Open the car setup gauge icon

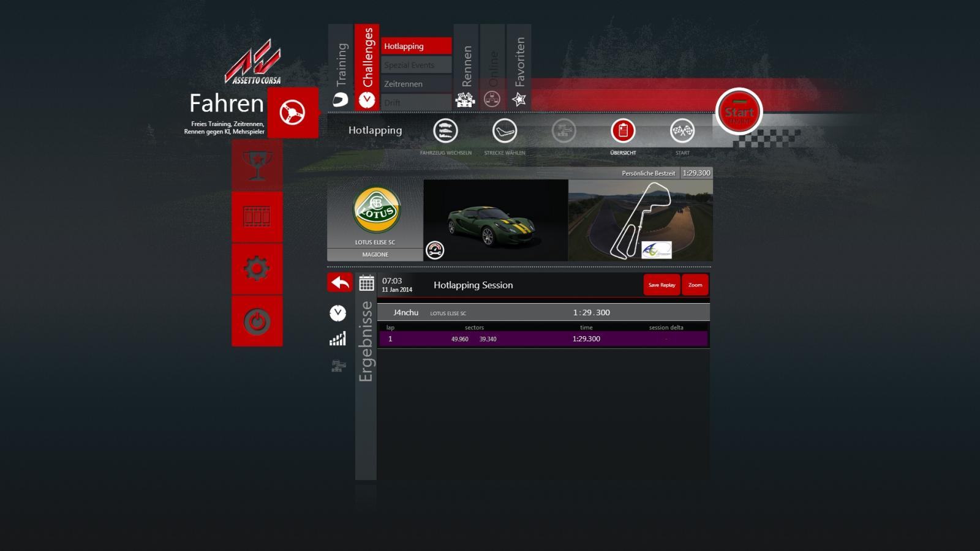pos(435,250)
